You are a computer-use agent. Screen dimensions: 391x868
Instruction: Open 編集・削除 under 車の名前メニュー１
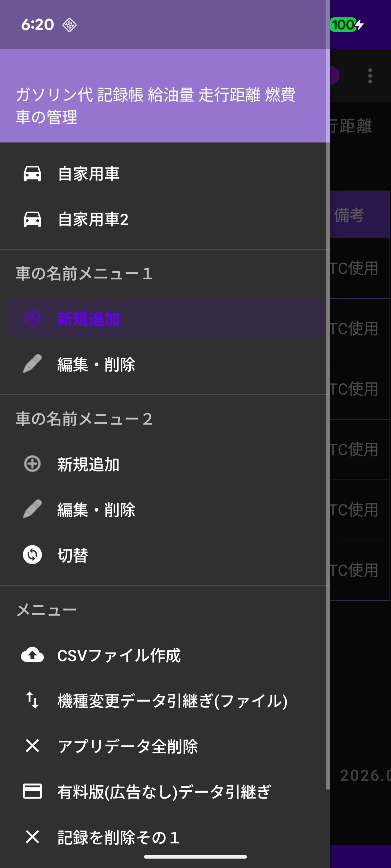(96, 365)
